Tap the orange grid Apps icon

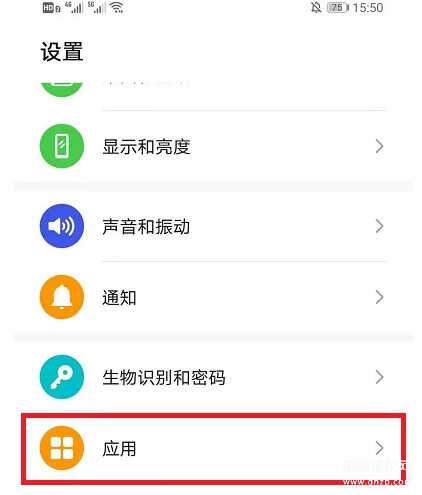[x=62, y=448]
